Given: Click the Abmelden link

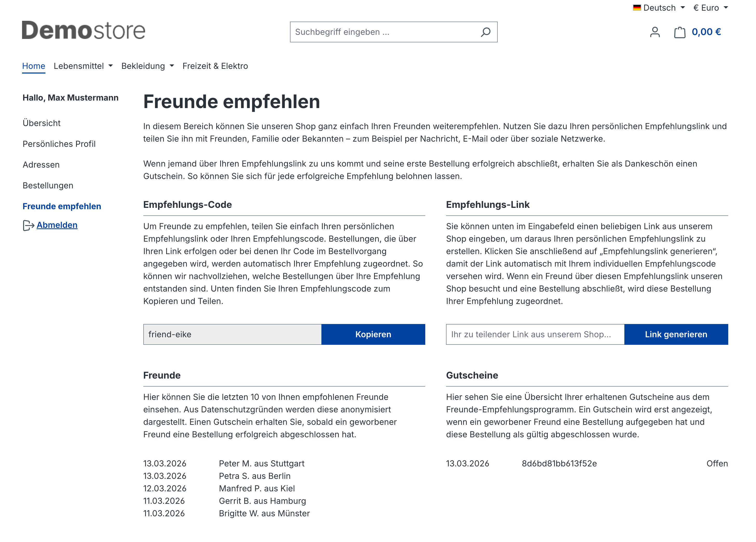Looking at the screenshot, I should [57, 225].
